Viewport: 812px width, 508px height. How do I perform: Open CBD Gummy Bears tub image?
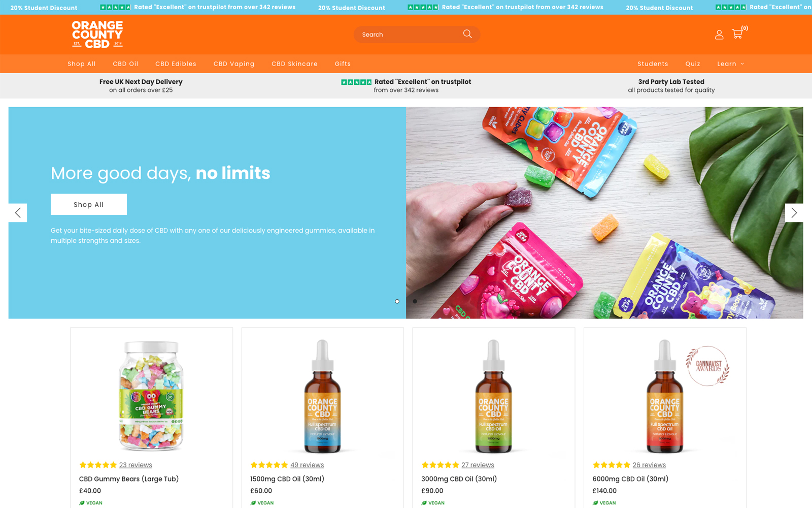point(151,396)
